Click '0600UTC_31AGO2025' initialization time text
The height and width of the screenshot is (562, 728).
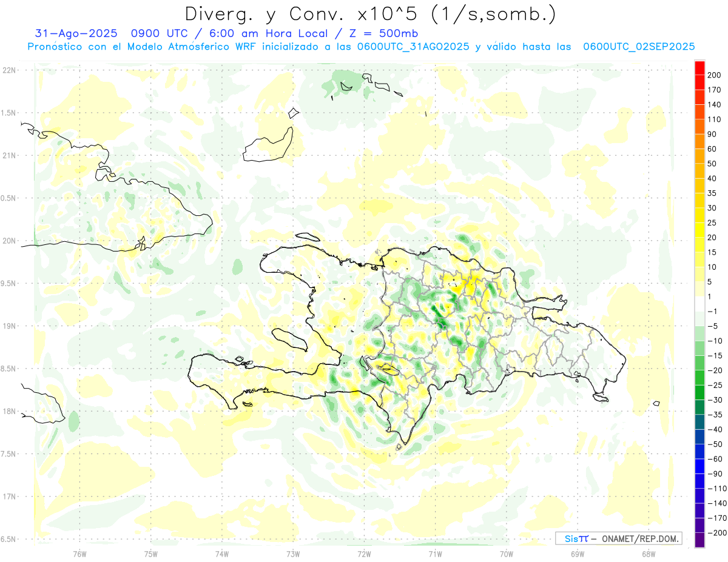tap(413, 47)
